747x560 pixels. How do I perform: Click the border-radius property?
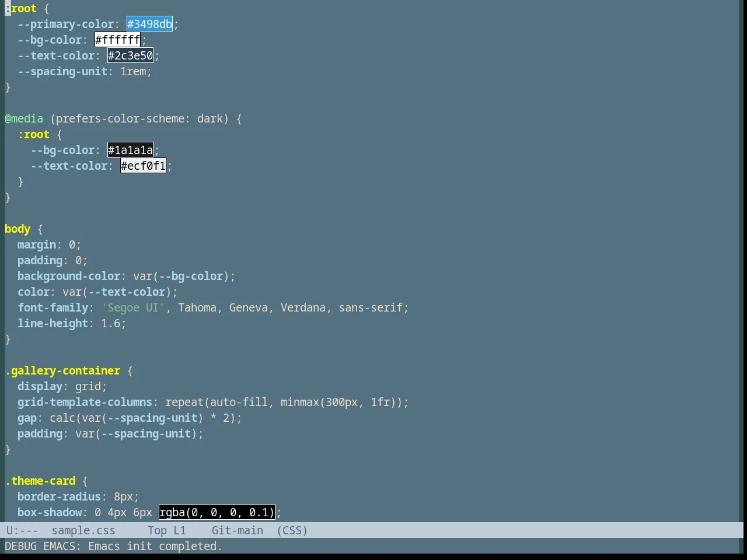point(59,496)
